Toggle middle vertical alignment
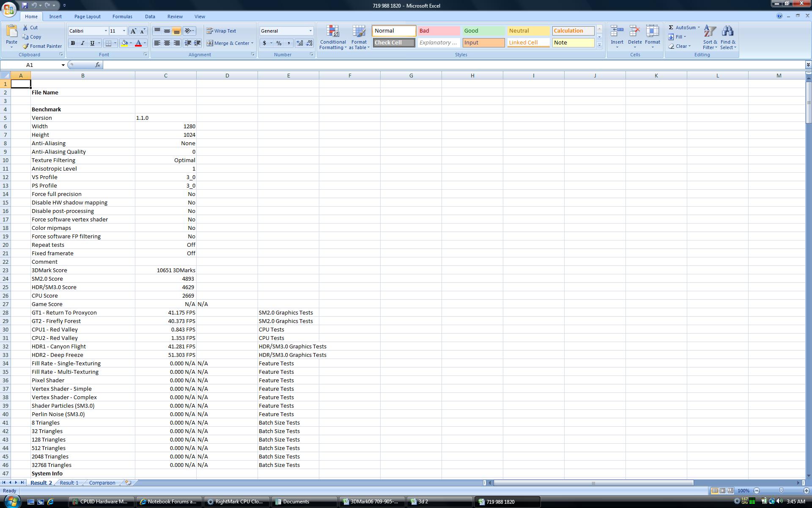 point(167,31)
